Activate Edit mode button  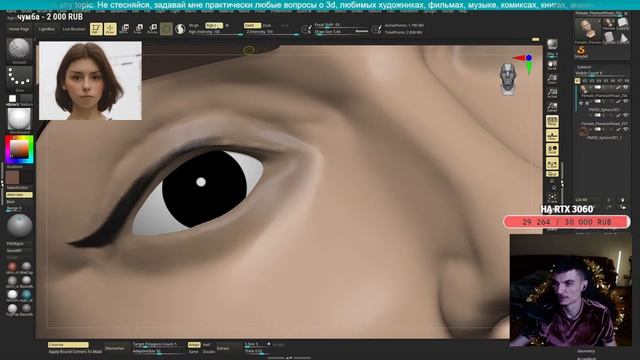(x=96, y=29)
